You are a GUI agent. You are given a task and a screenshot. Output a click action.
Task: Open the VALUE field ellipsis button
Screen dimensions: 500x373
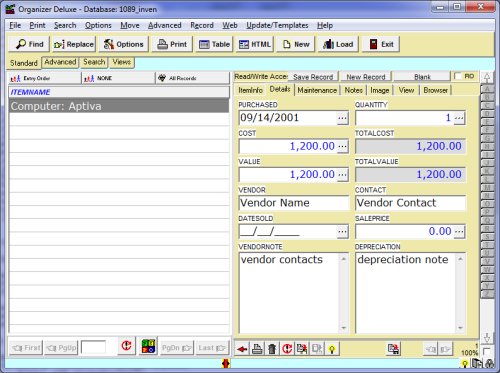click(342, 175)
